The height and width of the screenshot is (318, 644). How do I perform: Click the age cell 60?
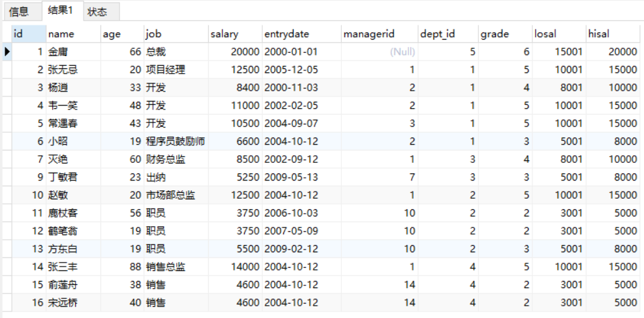[122, 159]
